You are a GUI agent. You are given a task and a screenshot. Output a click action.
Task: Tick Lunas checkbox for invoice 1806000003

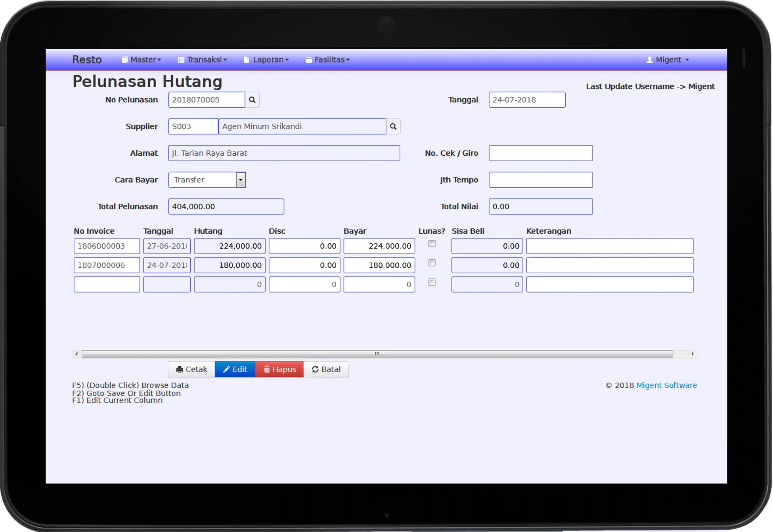coord(432,244)
